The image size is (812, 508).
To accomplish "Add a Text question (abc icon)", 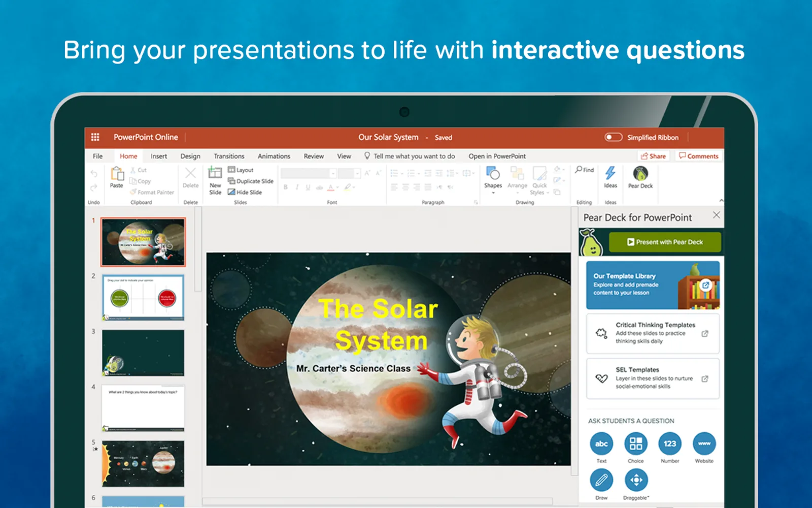I will tap(601, 443).
